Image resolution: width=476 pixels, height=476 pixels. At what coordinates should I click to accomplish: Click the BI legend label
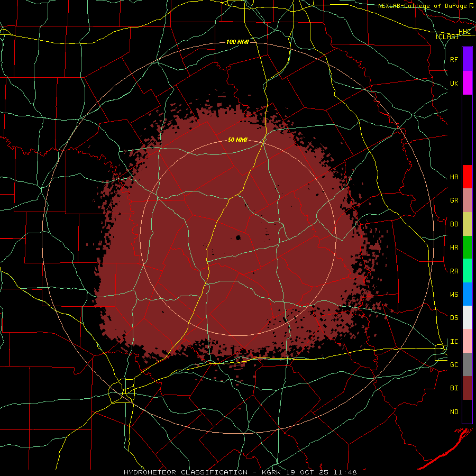coord(454,388)
